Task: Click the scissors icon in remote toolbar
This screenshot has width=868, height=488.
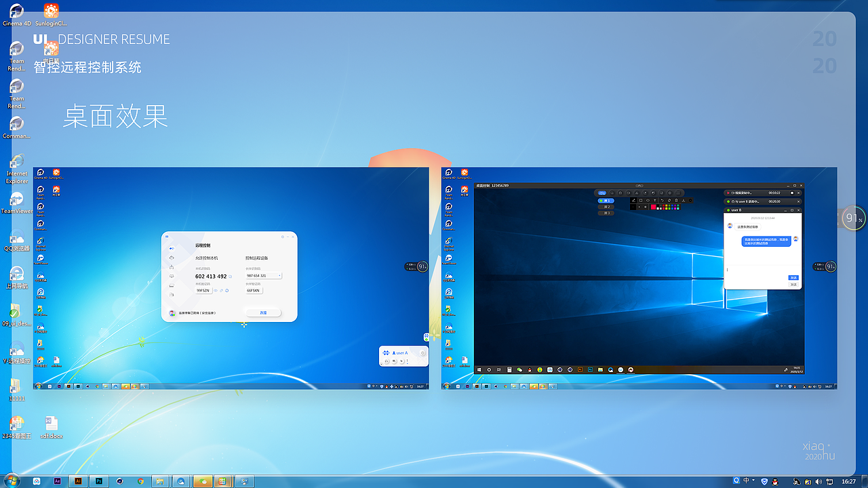Action: coord(637,193)
